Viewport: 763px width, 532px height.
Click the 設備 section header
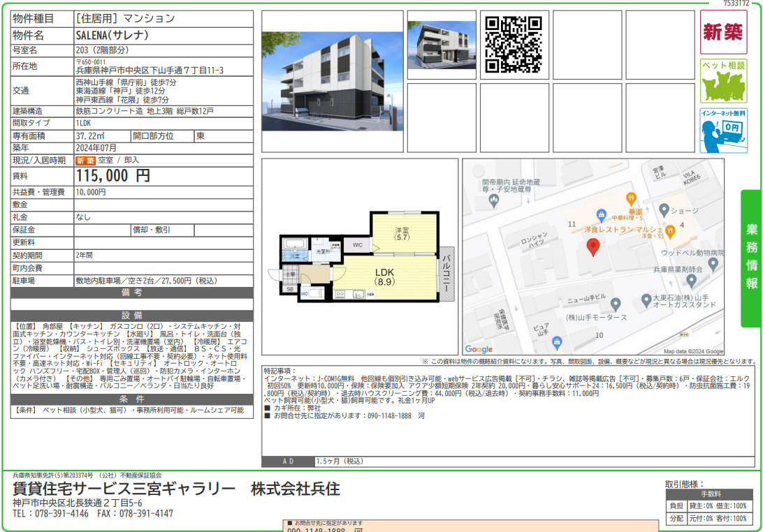pos(132,316)
